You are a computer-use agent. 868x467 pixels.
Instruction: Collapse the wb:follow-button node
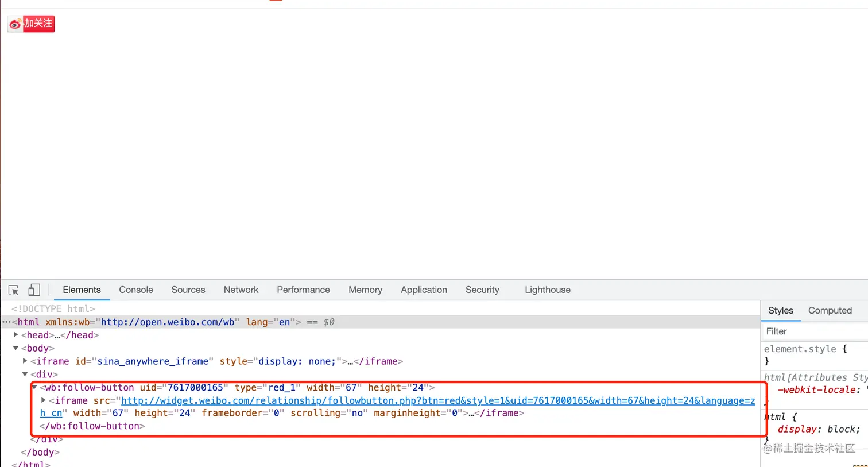tap(34, 388)
